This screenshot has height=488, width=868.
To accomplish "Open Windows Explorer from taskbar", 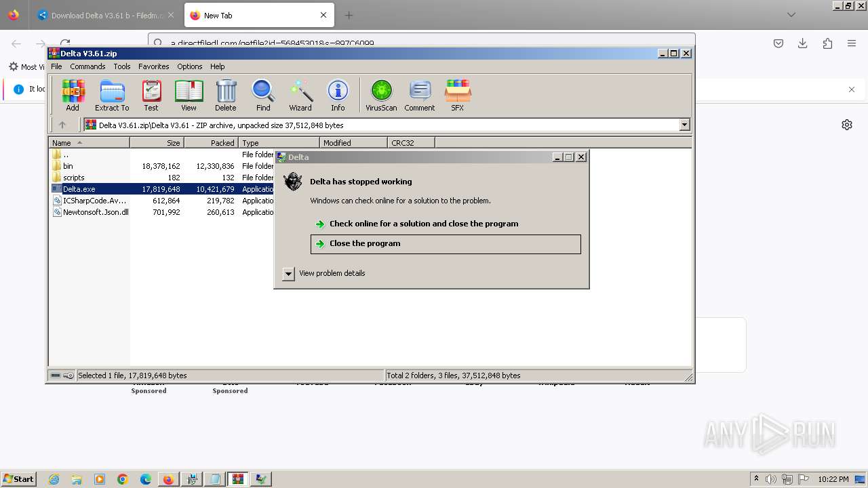I will click(x=77, y=479).
